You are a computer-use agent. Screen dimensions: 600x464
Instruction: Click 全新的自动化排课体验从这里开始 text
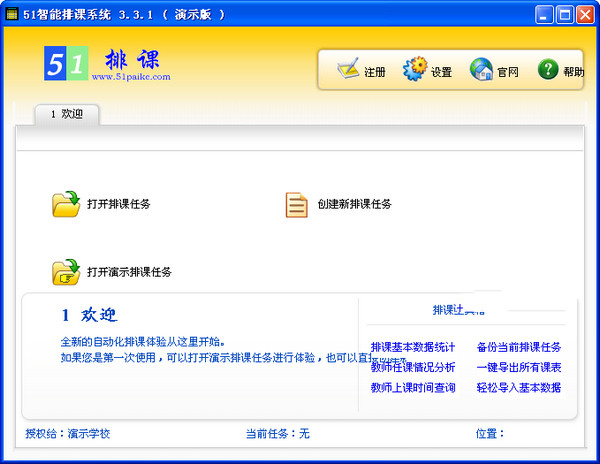click(143, 341)
